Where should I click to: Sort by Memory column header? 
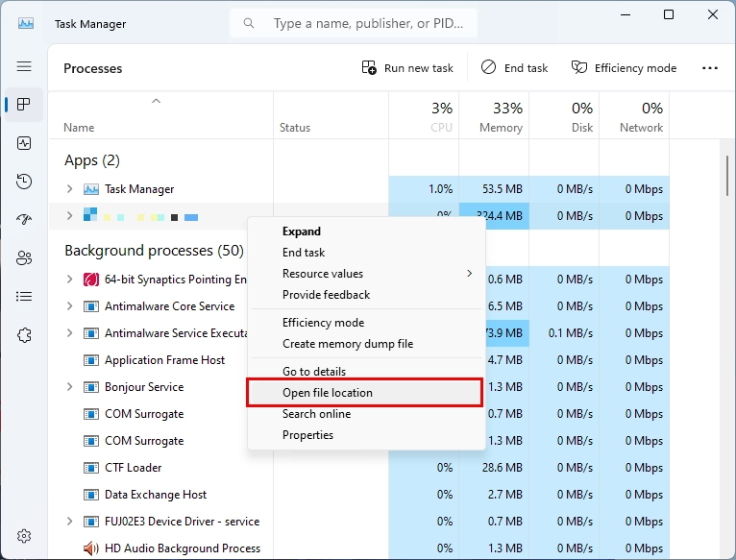(494, 116)
